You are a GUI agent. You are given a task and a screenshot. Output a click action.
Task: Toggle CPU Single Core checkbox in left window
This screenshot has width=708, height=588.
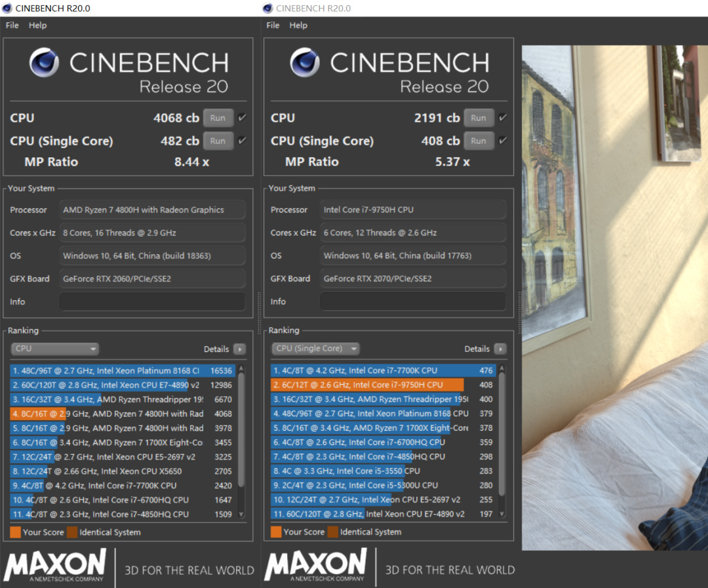(x=243, y=140)
